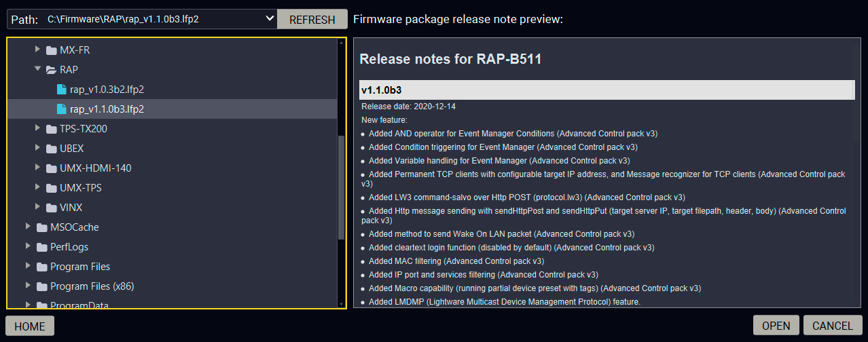Click the IP port and services filtering line
This screenshot has width=868, height=342.
[x=483, y=275]
